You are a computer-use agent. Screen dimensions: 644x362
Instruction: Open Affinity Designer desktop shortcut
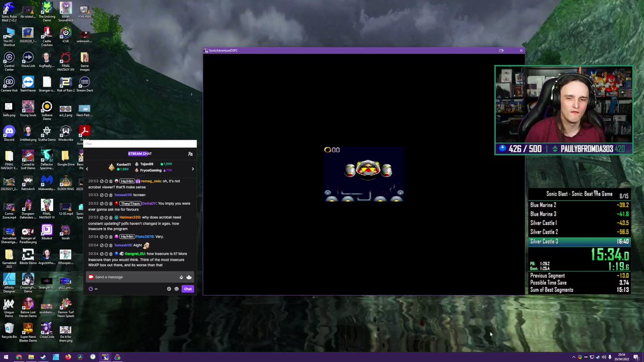point(9,283)
